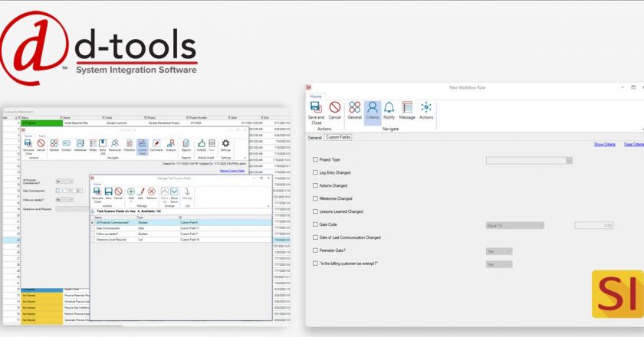The image size is (644, 337).
Task: Open Clearance Level Required list field
Action: pos(72,209)
